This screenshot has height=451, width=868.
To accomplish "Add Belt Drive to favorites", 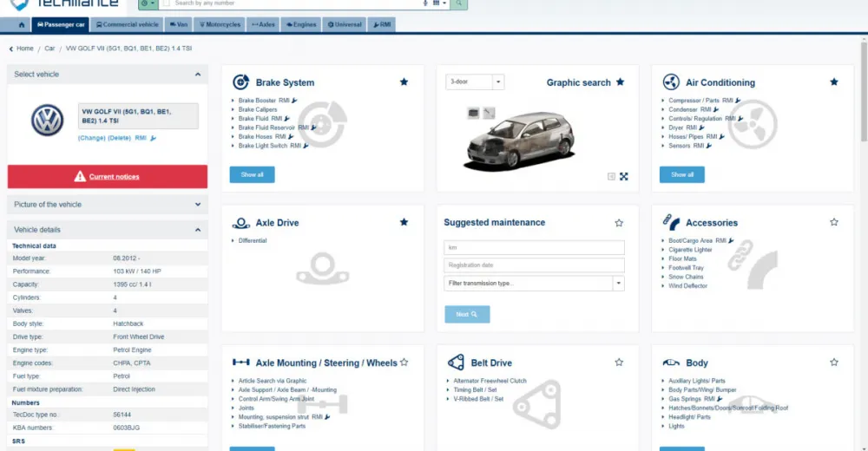I will click(x=619, y=363).
